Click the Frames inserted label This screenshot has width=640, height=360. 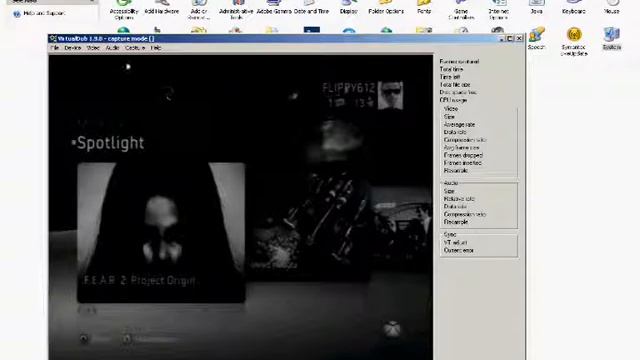click(462, 163)
